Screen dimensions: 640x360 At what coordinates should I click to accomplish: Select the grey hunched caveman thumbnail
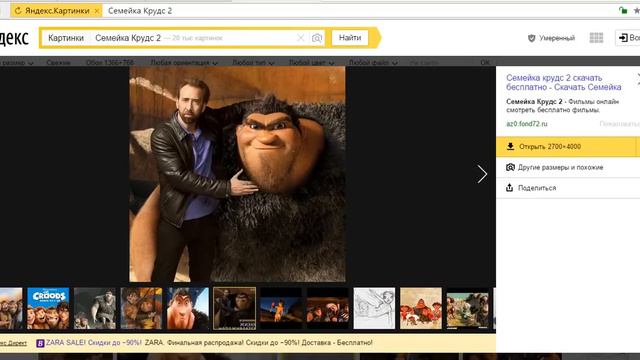click(95, 308)
